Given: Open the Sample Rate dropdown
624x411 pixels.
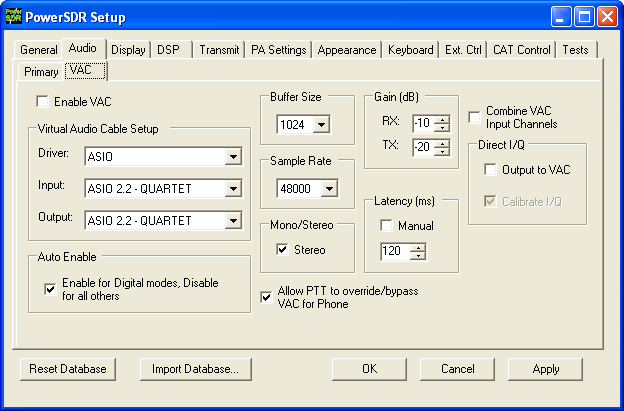Looking at the screenshot, I should [328, 189].
